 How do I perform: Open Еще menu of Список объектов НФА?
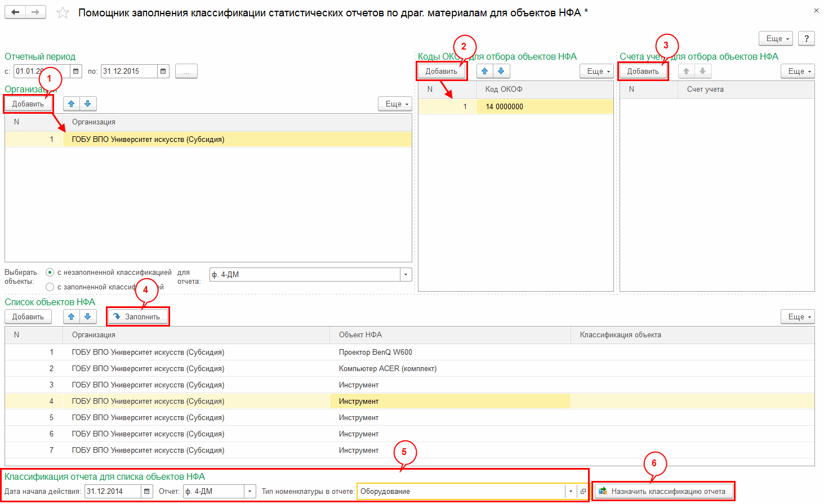tap(798, 316)
